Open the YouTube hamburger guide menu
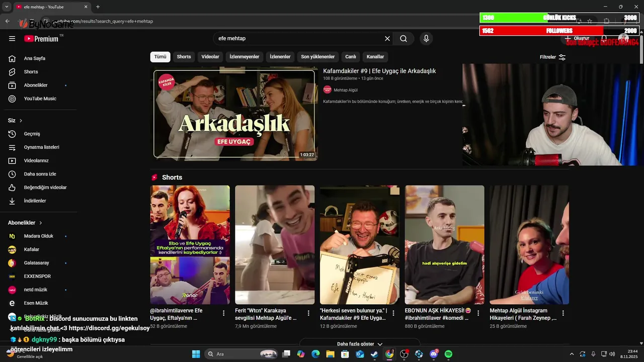644x362 pixels. pyautogui.click(x=12, y=38)
